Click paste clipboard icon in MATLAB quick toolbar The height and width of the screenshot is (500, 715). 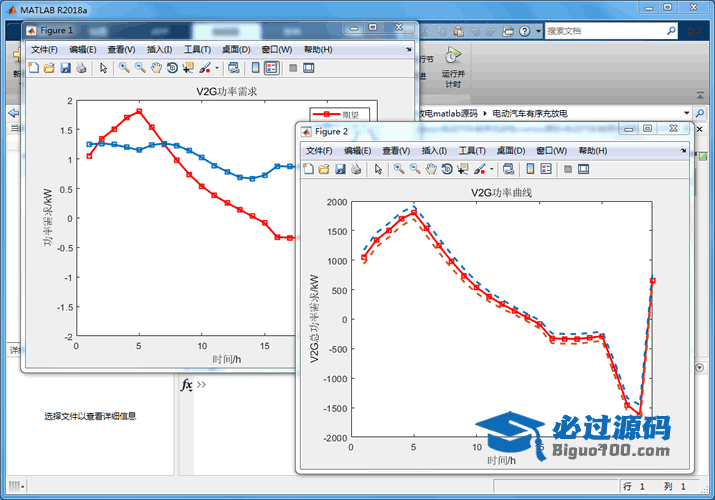[x=459, y=31]
